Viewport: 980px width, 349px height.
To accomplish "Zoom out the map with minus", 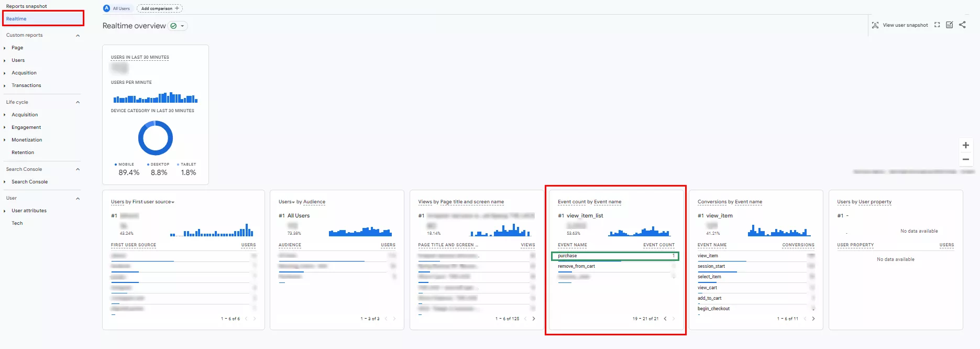I will [966, 159].
